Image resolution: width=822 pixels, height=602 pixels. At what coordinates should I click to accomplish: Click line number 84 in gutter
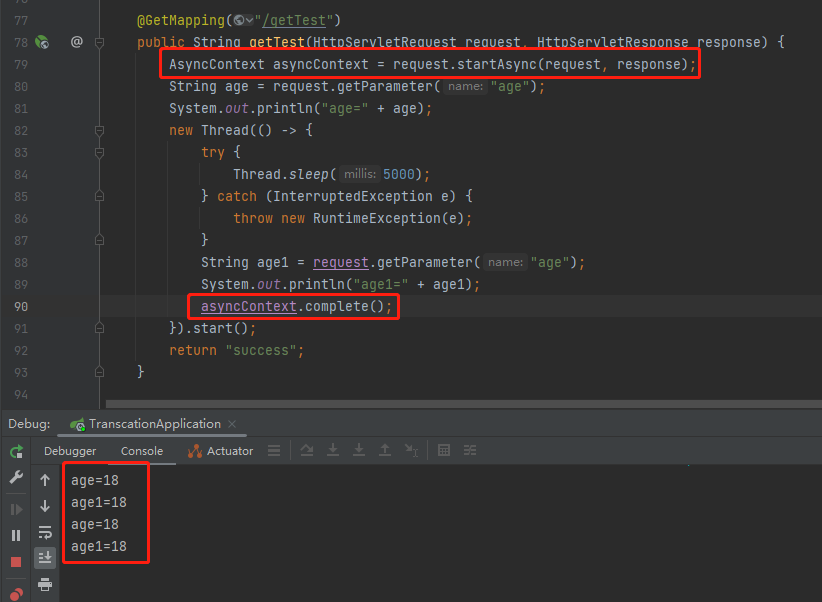[21, 175]
